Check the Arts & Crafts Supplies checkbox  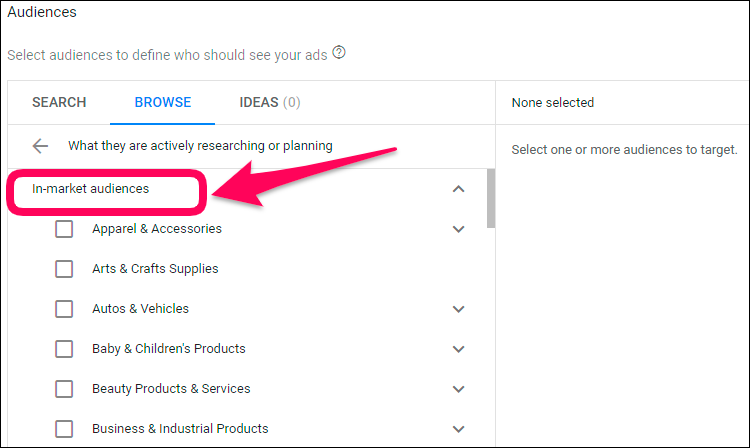point(64,269)
